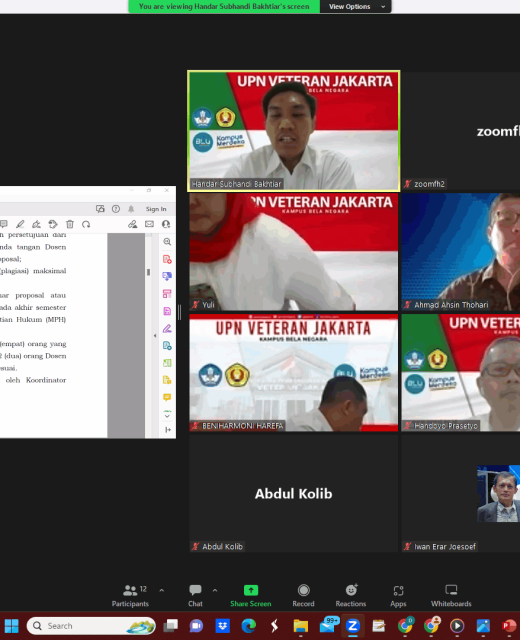The image size is (520, 640).
Task: Open the Participants panel
Action: [x=131, y=596]
